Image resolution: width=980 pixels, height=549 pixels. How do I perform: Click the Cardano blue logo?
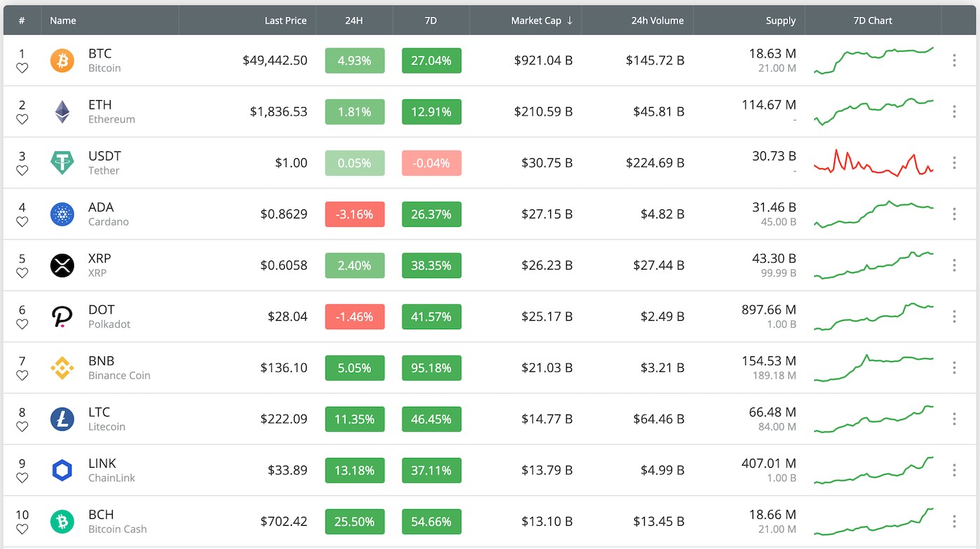62,214
